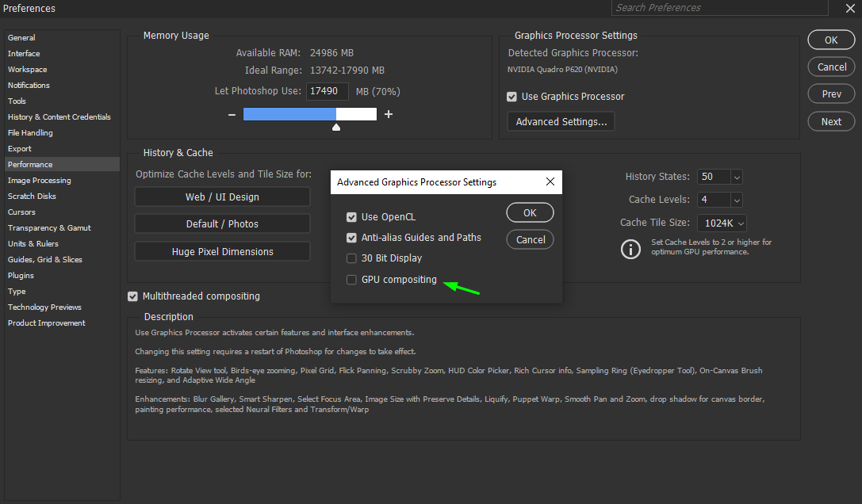Confirm the advanced settings with OK
Viewport: 862px width, 504px height.
click(530, 212)
